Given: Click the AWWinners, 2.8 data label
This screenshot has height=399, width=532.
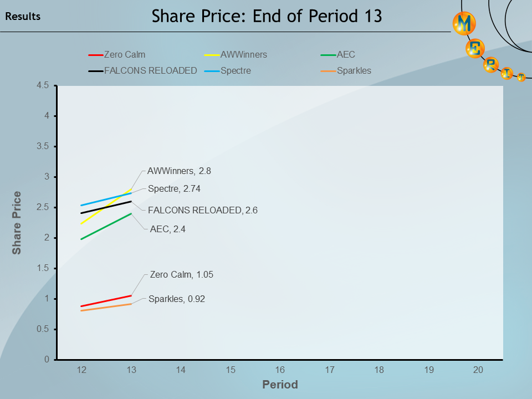Looking at the screenshot, I should click(x=179, y=171).
